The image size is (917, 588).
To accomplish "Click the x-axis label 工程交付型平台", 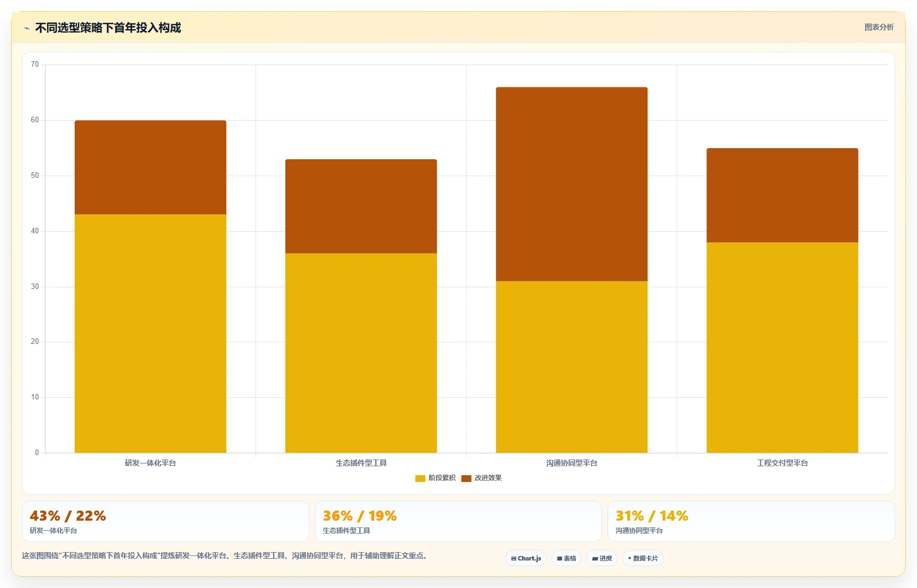I will 782,463.
